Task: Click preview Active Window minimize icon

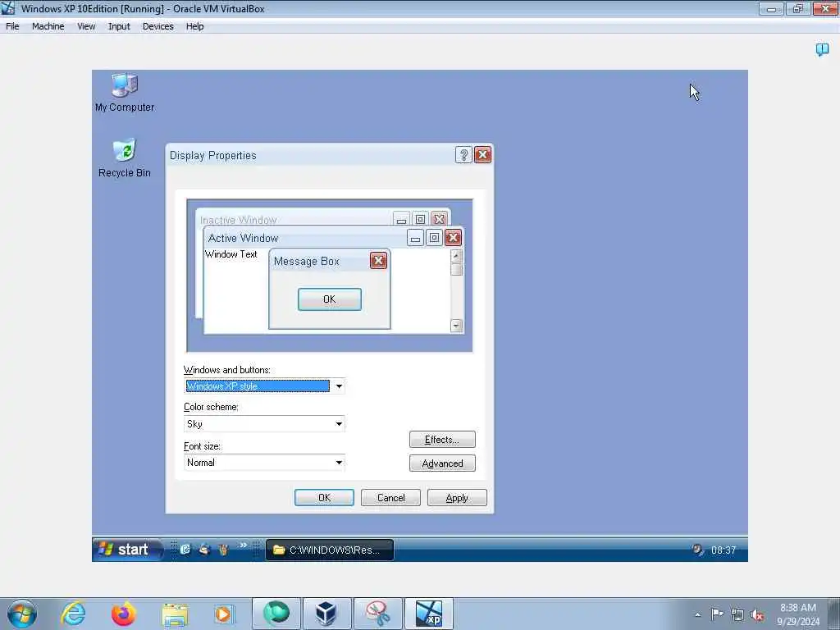Action: pos(415,237)
